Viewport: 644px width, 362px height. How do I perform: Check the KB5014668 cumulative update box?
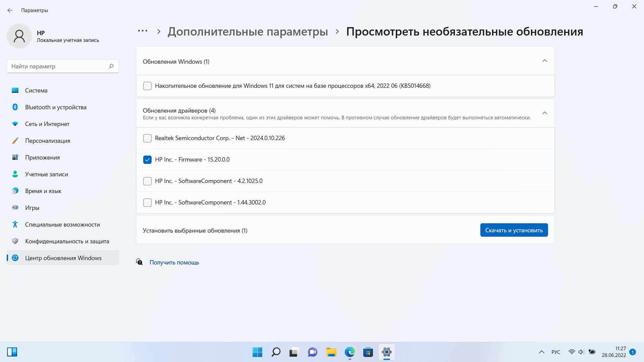(x=147, y=86)
